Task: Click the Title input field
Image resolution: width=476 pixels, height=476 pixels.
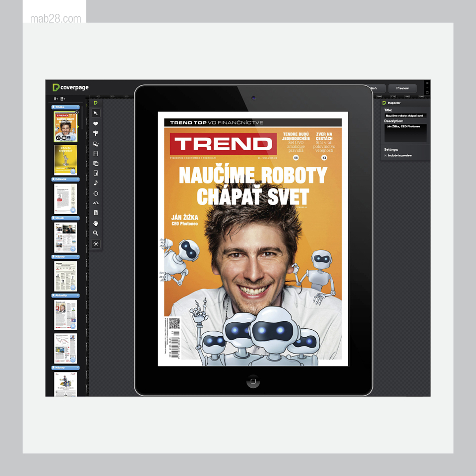Action: pyautogui.click(x=406, y=116)
